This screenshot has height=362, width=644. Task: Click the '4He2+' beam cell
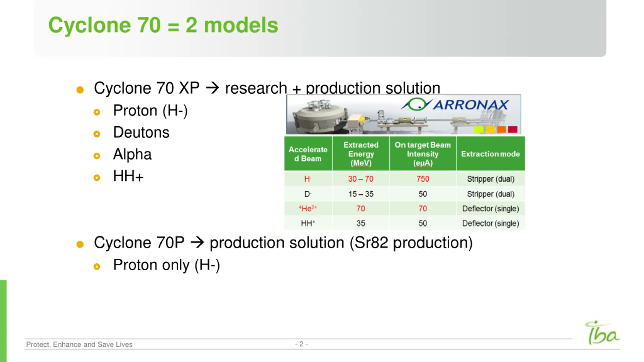(x=308, y=208)
